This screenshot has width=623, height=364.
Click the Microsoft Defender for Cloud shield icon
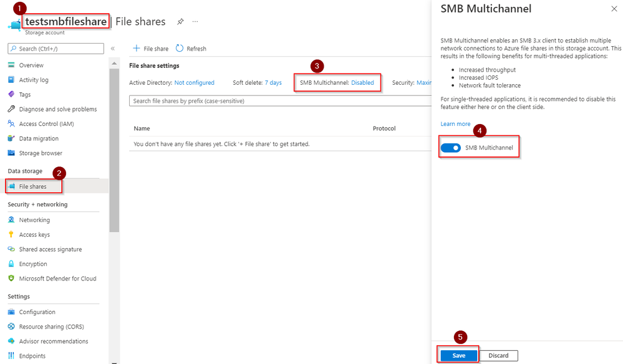(11, 279)
